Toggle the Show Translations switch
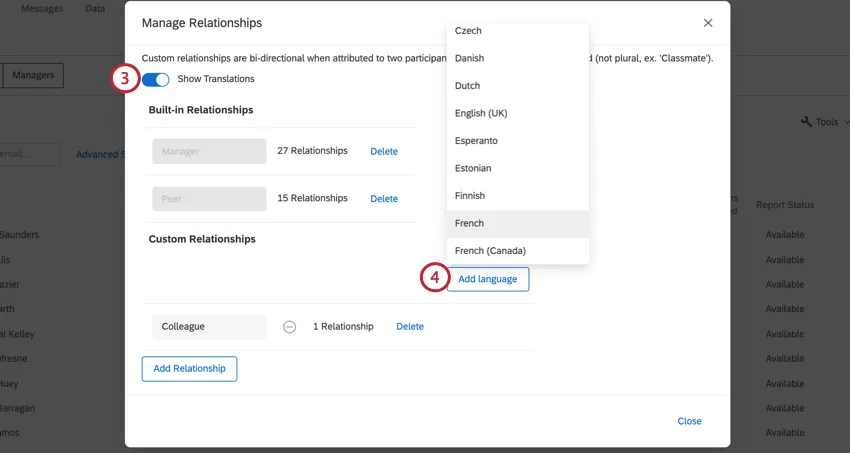This screenshot has height=453, width=850. 156,79
